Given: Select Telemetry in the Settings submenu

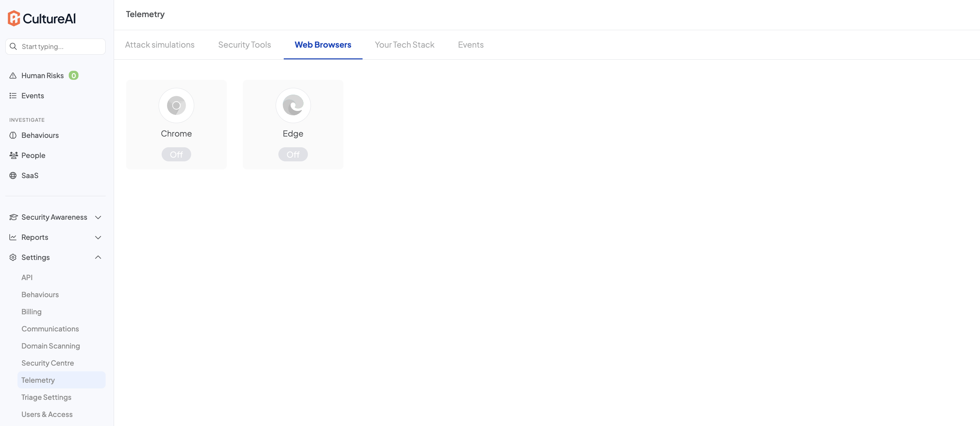Looking at the screenshot, I should coord(62,380).
